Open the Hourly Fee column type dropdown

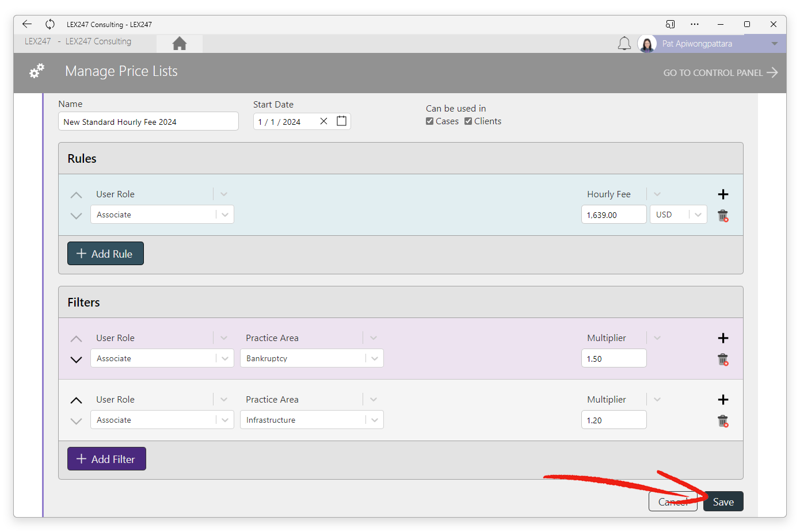pyautogui.click(x=657, y=194)
